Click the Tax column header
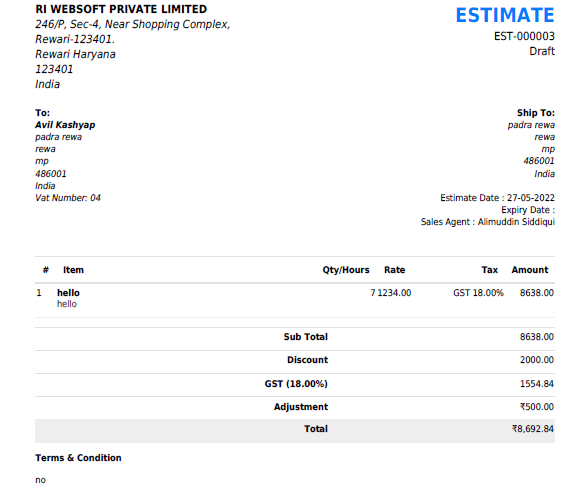Screen dimensions: 574x499 coord(489,270)
